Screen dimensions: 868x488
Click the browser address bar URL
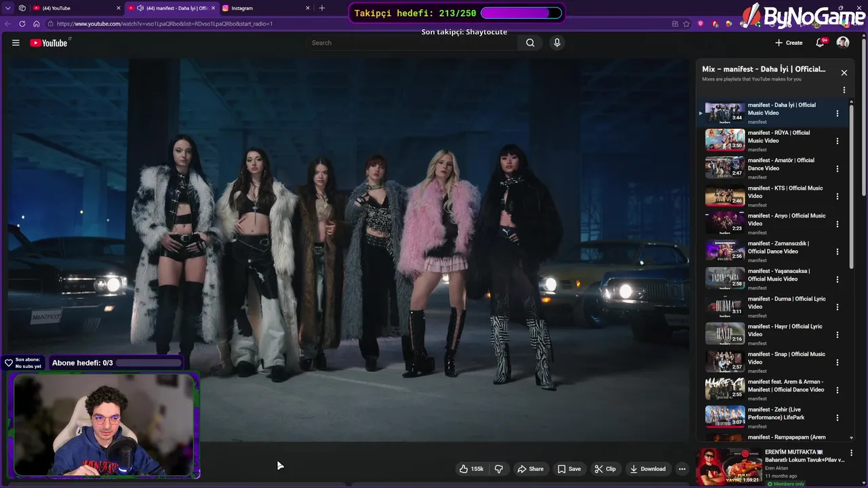click(x=165, y=24)
